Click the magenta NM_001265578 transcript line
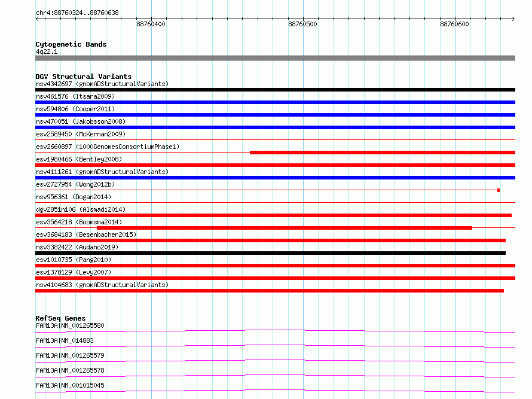 click(x=275, y=376)
